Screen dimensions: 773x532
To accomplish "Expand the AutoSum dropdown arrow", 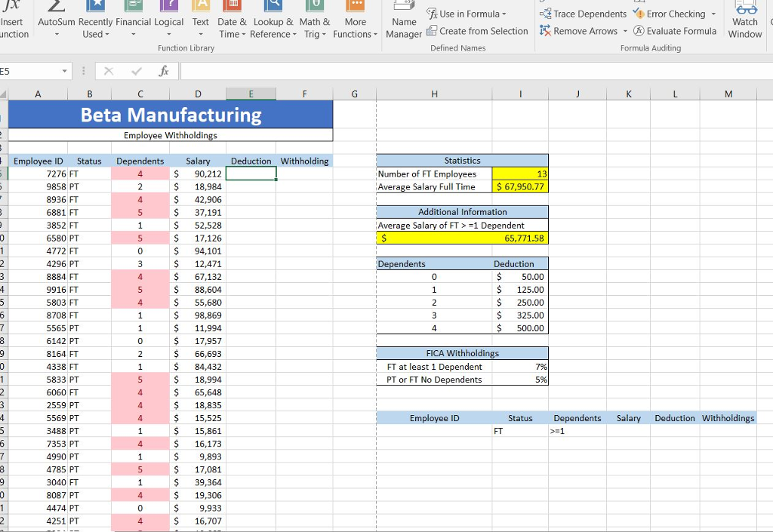I will point(56,35).
